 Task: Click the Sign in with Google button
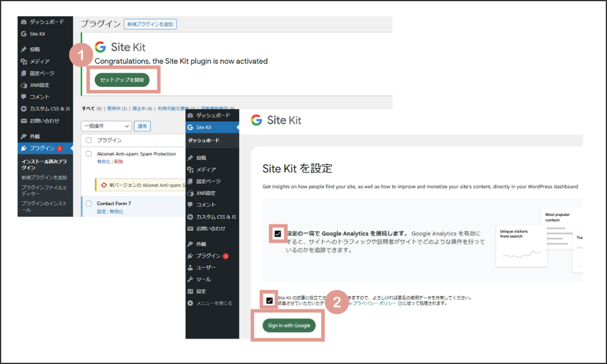(x=289, y=326)
